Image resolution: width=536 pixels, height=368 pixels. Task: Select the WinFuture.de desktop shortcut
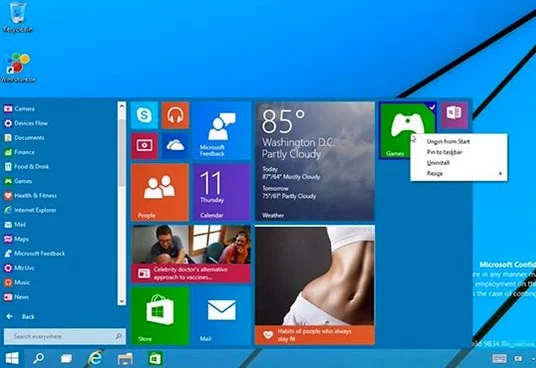tap(18, 68)
